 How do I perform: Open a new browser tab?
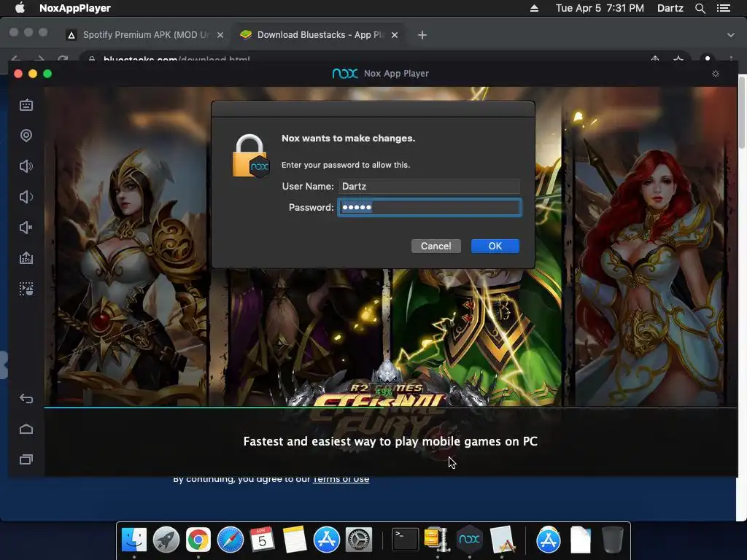[422, 35]
